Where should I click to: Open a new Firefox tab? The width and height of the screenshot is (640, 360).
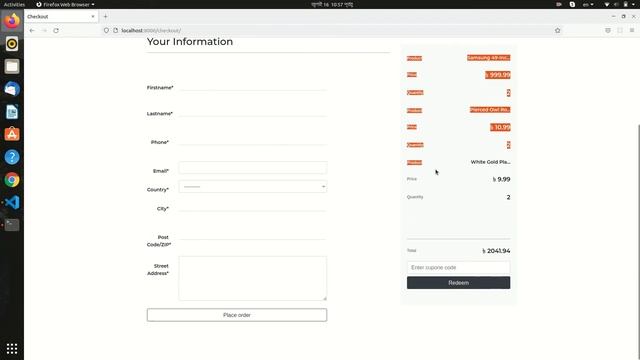point(105,17)
